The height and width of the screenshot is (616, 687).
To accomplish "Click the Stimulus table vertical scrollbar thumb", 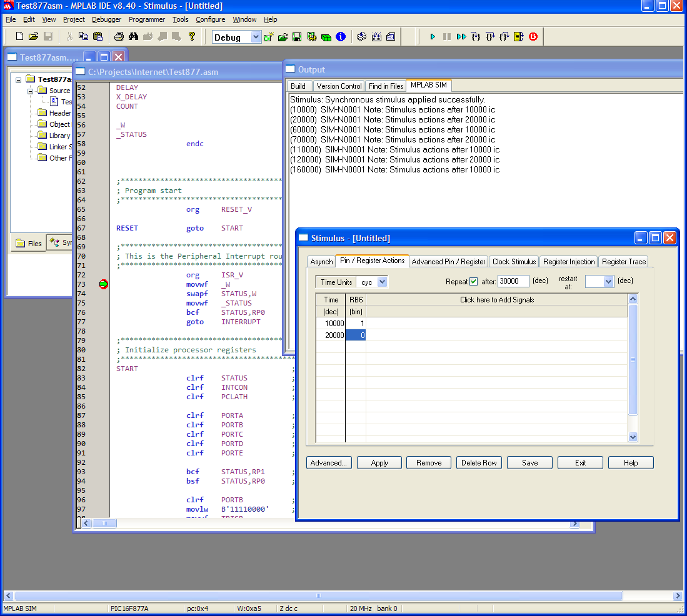I will click(x=633, y=360).
